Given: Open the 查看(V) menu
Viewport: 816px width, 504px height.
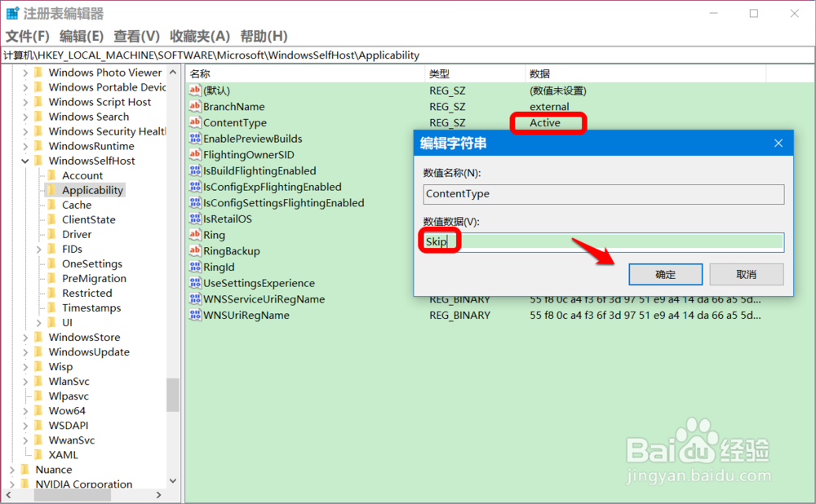Looking at the screenshot, I should 136,36.
